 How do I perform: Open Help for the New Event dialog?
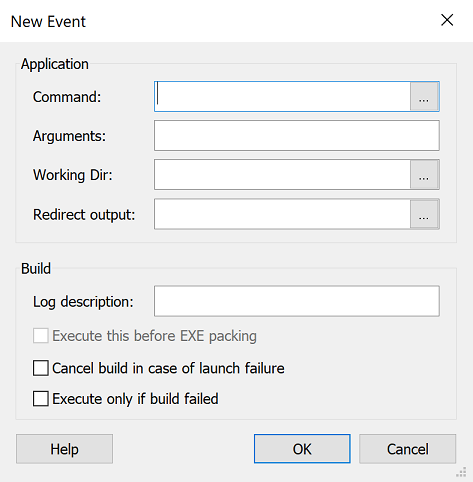click(x=64, y=449)
